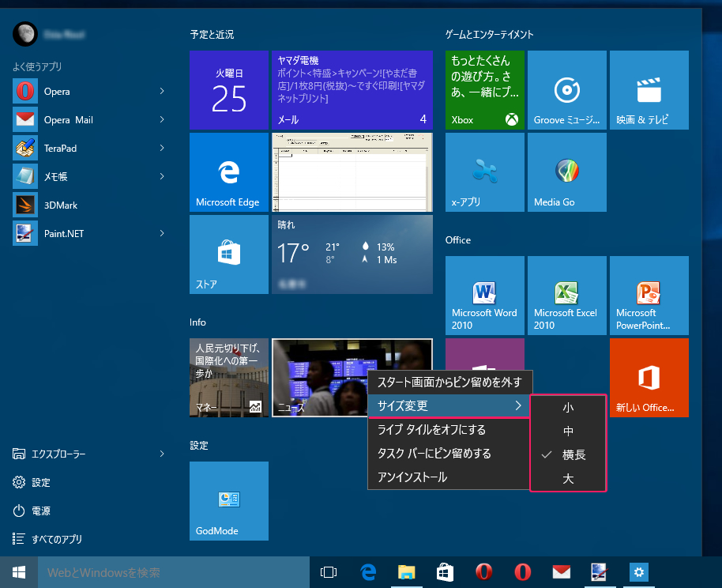Open Edge from the taskbar
Image resolution: width=722 pixels, height=588 pixels.
pos(368,572)
